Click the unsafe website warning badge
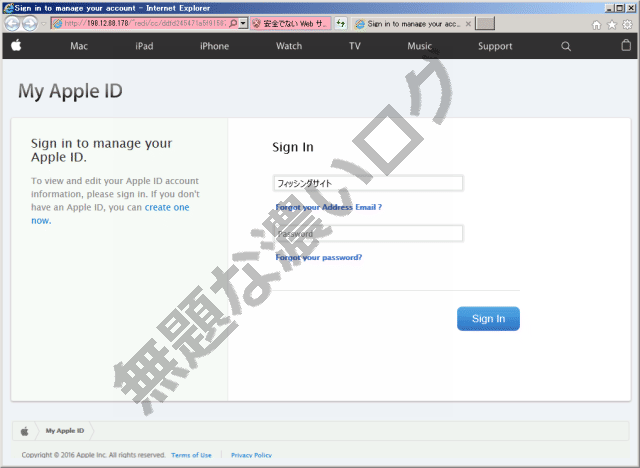Screen dimensions: 640x468 291,24
